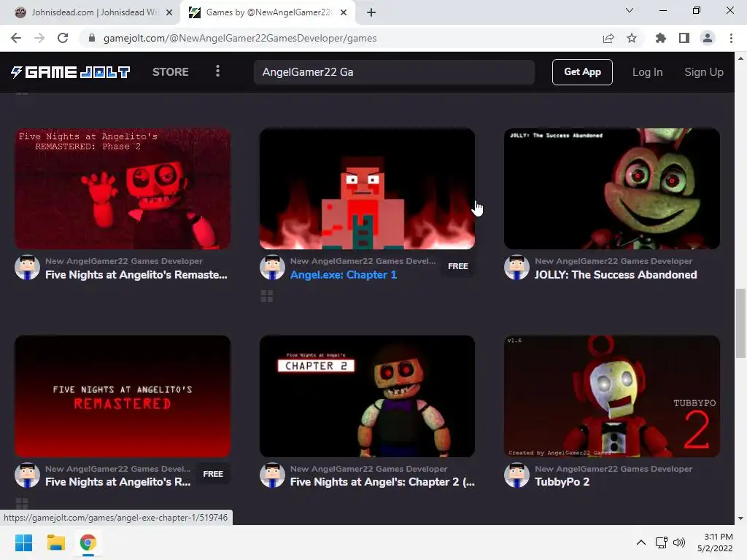Open the CHAPTER 2 game thumbnail
Image resolution: width=747 pixels, height=560 pixels.
(x=367, y=396)
